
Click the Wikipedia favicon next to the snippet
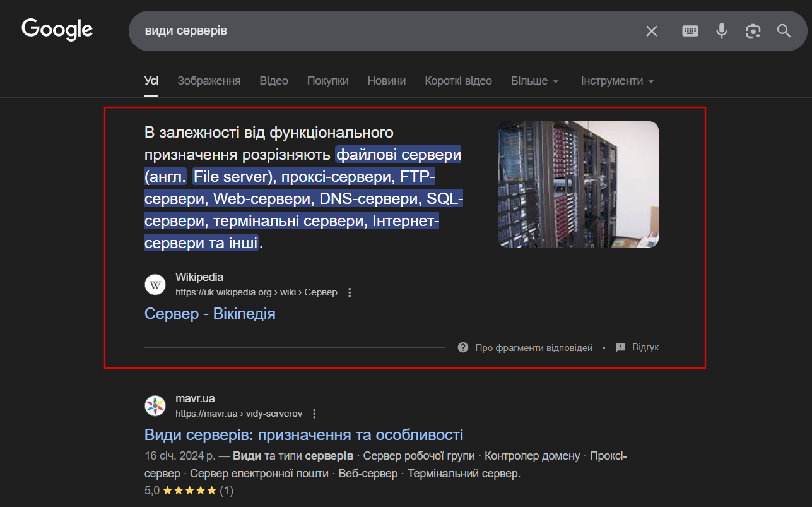click(x=155, y=284)
